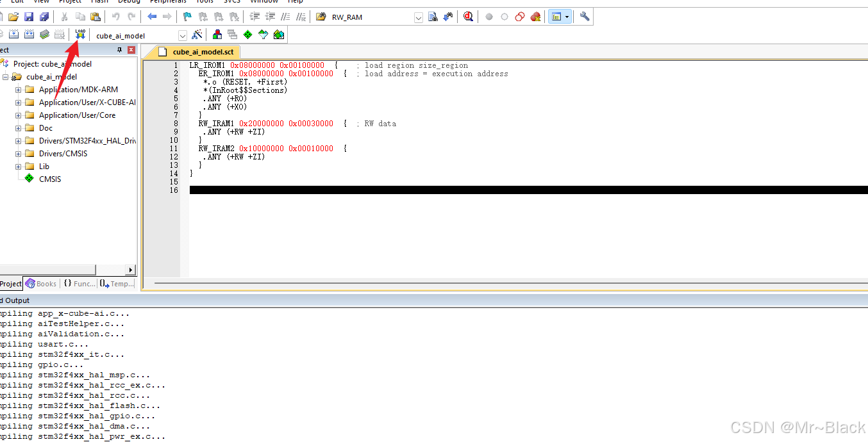Open Options for Target magic wand icon
Viewport: 868px width, 442px height.
pyautogui.click(x=197, y=35)
